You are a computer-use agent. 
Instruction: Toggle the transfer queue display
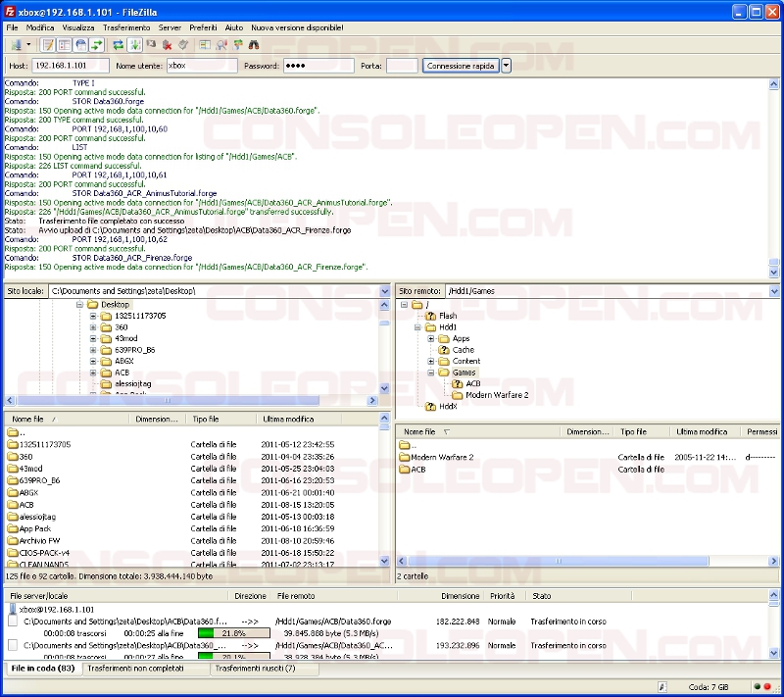point(97,45)
